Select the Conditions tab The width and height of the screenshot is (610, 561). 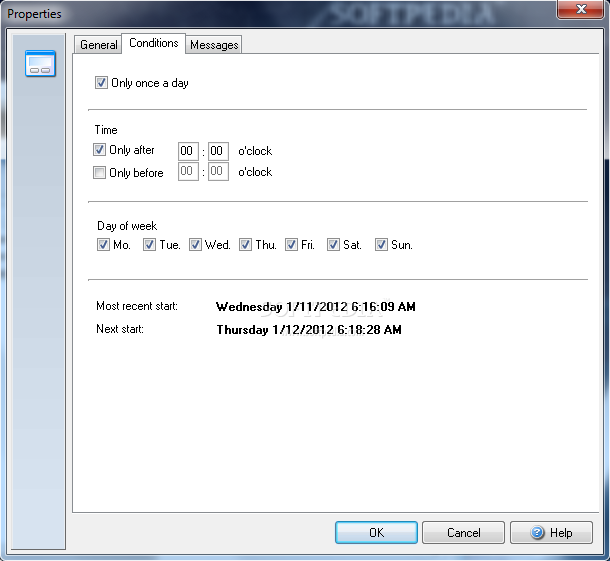point(154,43)
